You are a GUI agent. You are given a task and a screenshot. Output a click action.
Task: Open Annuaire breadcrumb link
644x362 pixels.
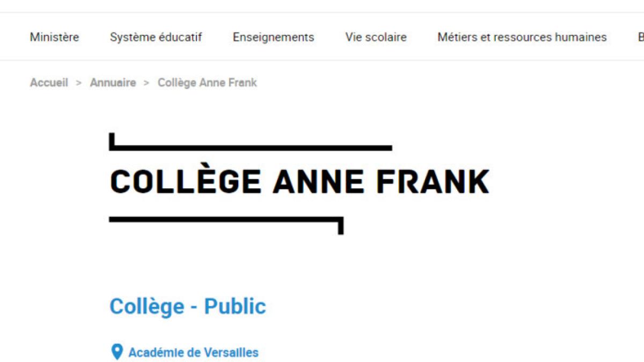pos(113,83)
